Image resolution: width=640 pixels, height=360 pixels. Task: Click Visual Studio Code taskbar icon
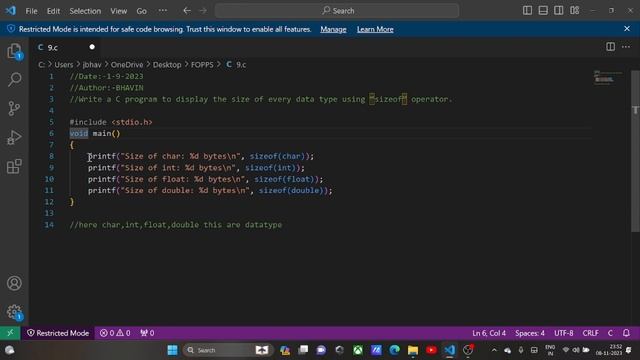[449, 350]
